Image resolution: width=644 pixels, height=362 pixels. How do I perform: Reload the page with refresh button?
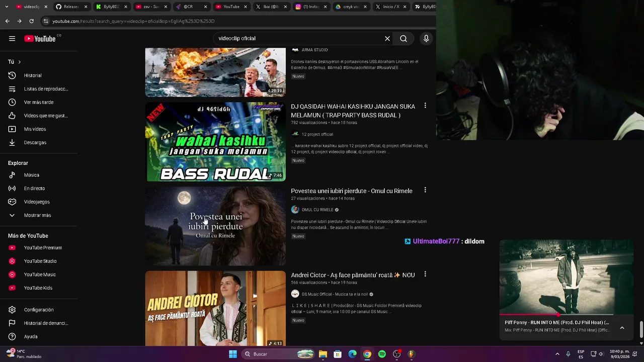point(31,21)
